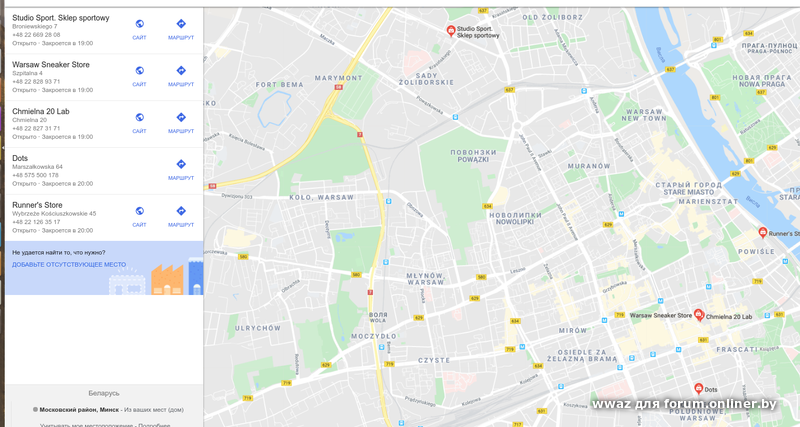The image size is (800, 427).
Task: Open Chmielna 20 Lab website icon
Action: click(139, 123)
